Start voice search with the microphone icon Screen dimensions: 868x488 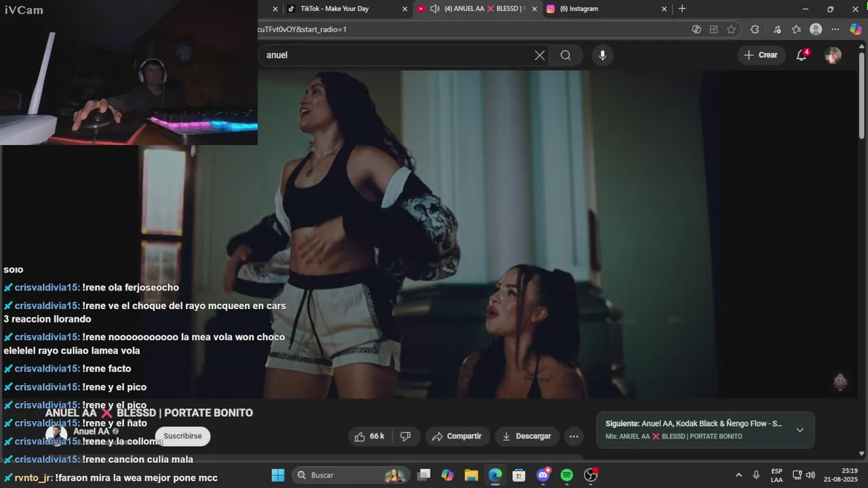click(x=602, y=56)
